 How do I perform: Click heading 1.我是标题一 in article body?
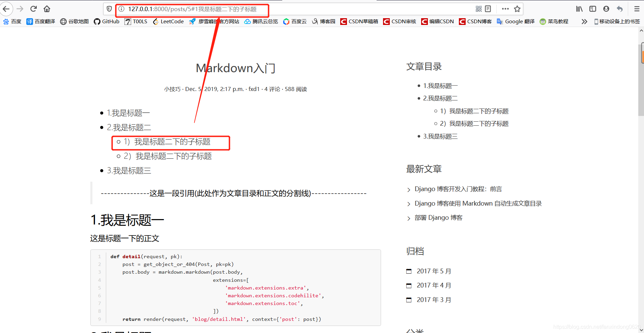[x=127, y=220]
